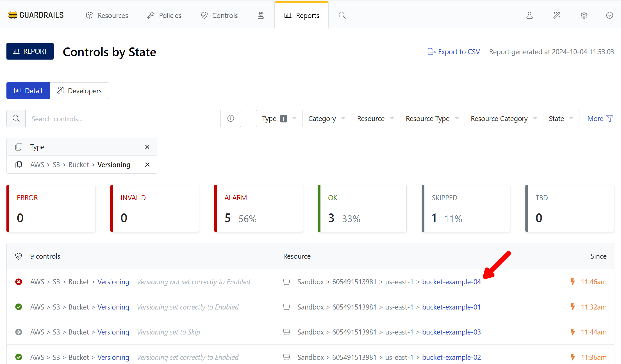Click the search magnifier icon in top navigation
621x364 pixels.
tap(342, 15)
